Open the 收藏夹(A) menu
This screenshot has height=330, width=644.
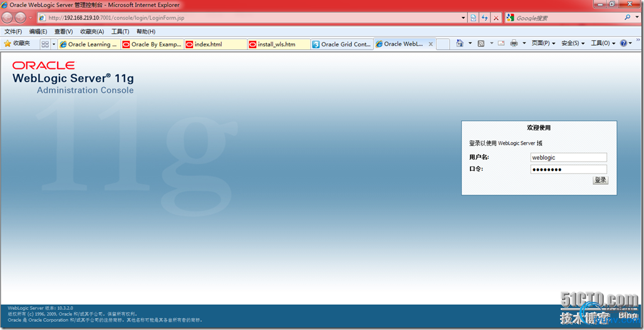(x=92, y=31)
